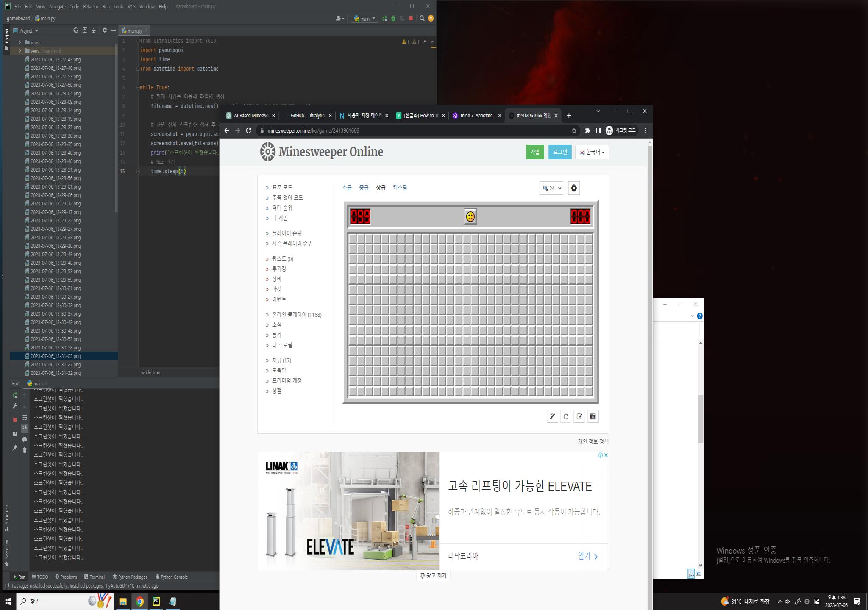This screenshot has width=868, height=610.
Task: Start debugging with the green bug icon
Action: point(393,19)
